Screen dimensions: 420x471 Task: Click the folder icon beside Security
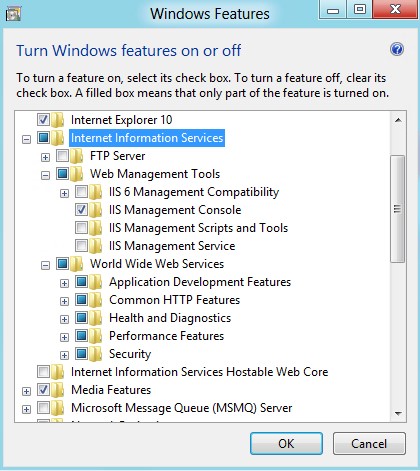(96, 354)
